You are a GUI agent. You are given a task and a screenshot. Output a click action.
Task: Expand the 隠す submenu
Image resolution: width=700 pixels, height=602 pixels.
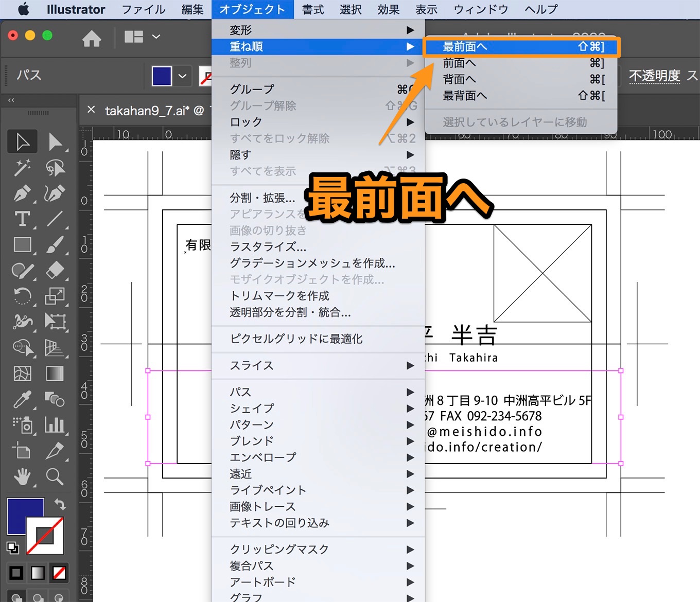tap(318, 155)
